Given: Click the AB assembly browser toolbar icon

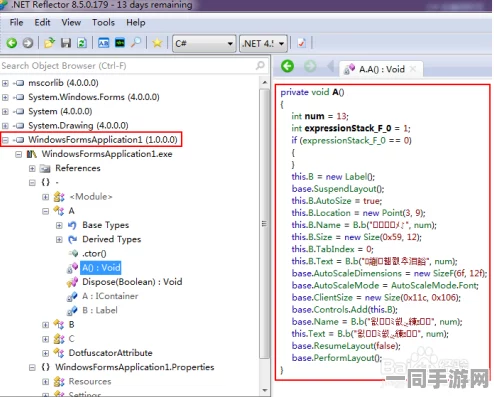Looking at the screenshot, I should [104, 43].
